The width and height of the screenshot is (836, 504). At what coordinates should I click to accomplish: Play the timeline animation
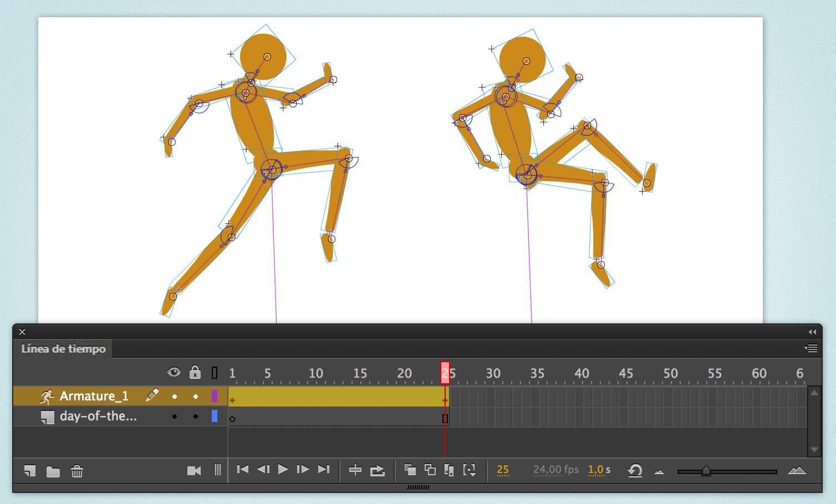click(283, 470)
